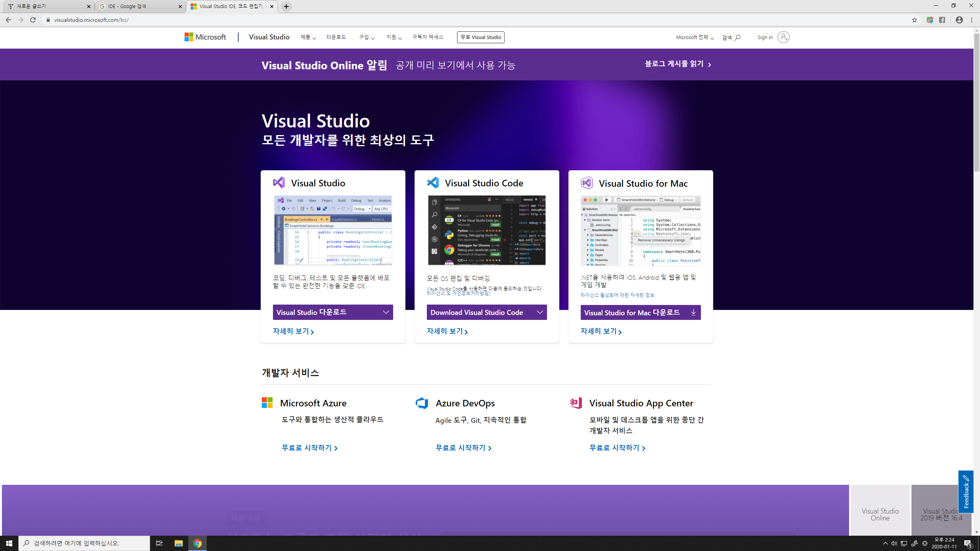980x551 pixels.
Task: Open the Microsoft 전체 dropdown
Action: pyautogui.click(x=694, y=37)
